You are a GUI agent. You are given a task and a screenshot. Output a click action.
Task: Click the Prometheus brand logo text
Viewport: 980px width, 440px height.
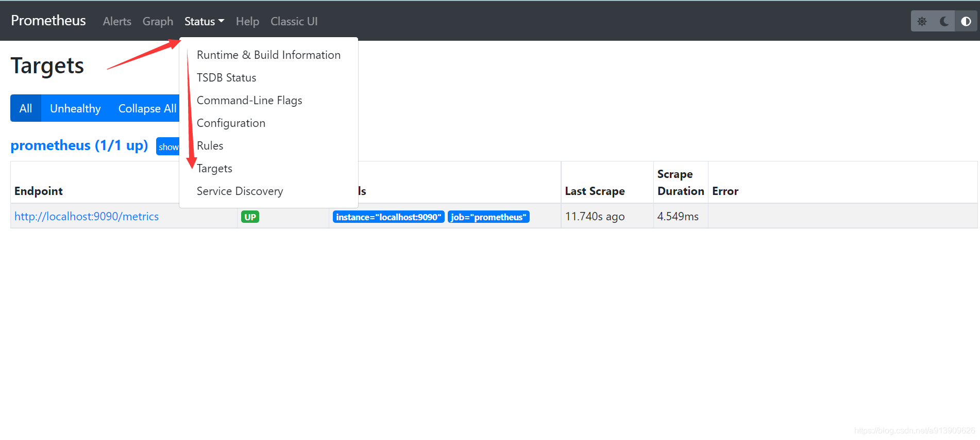[48, 20]
